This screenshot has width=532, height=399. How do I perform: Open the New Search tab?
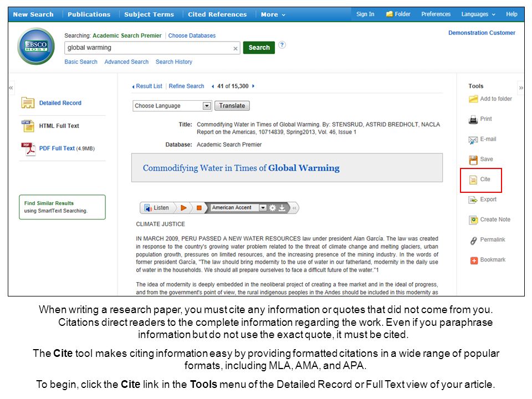[33, 14]
